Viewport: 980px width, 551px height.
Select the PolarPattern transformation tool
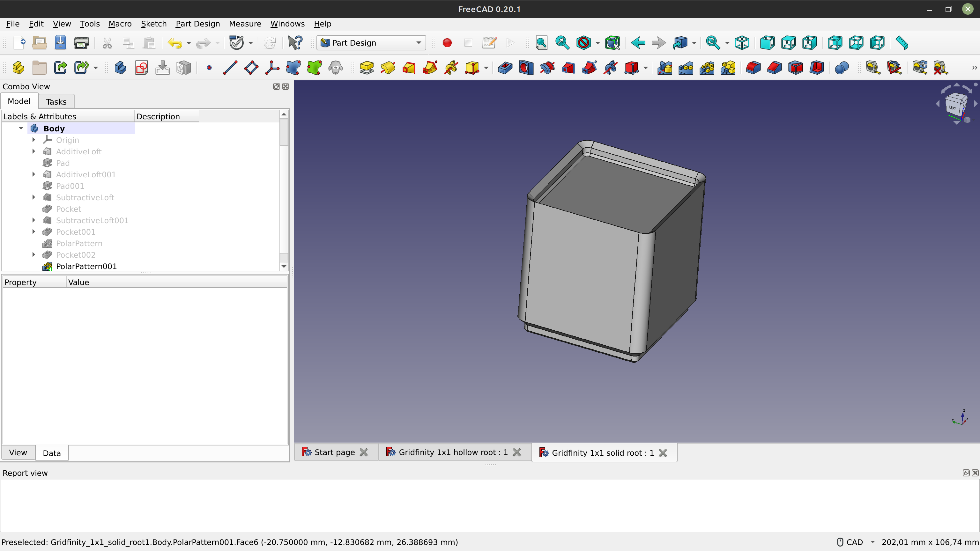[707, 68]
